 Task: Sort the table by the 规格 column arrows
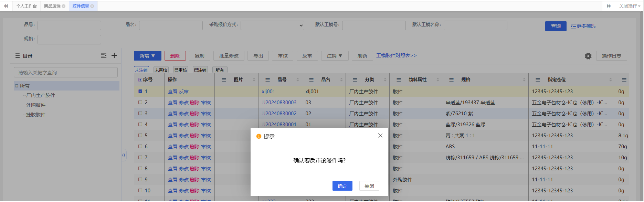point(524,80)
